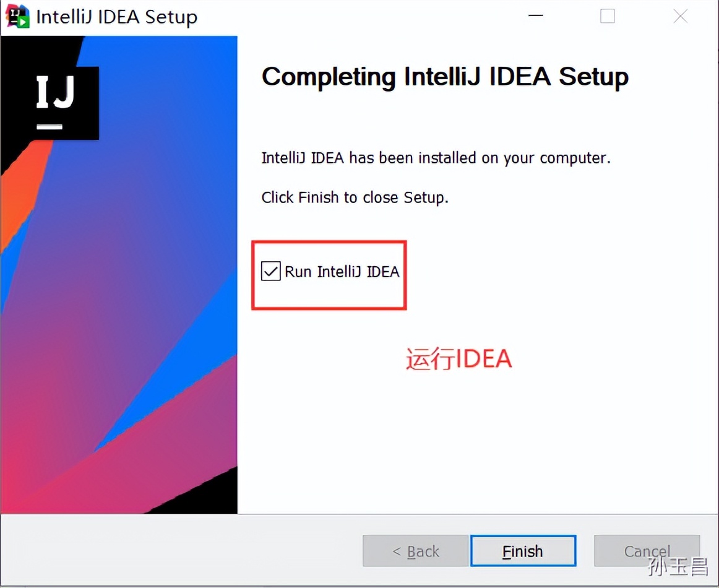Click the Back button

coord(415,551)
